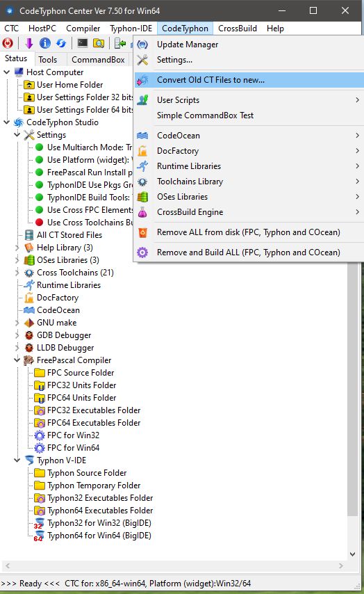This screenshot has height=594, width=364.
Task: Expand the Cross Toolchains (21) tree node
Action: pyautogui.click(x=17, y=273)
